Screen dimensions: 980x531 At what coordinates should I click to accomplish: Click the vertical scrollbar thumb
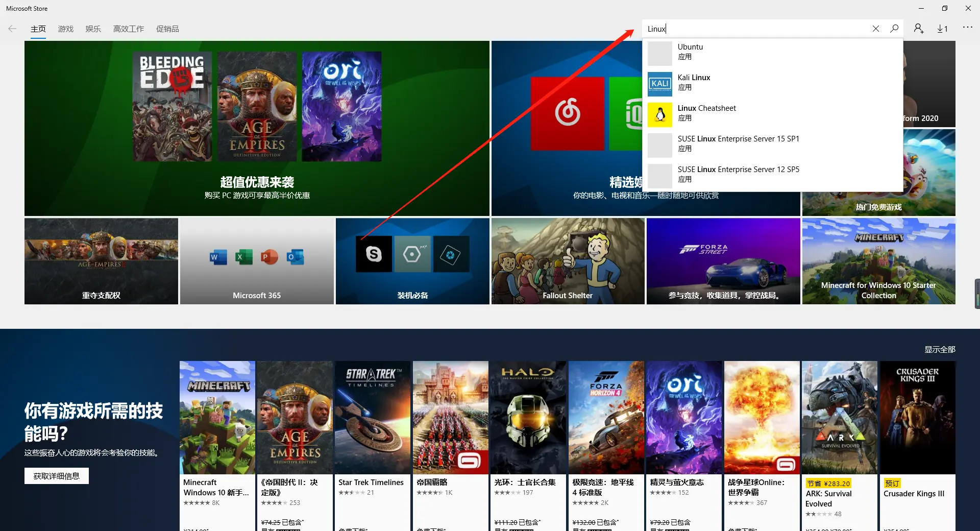point(977,294)
